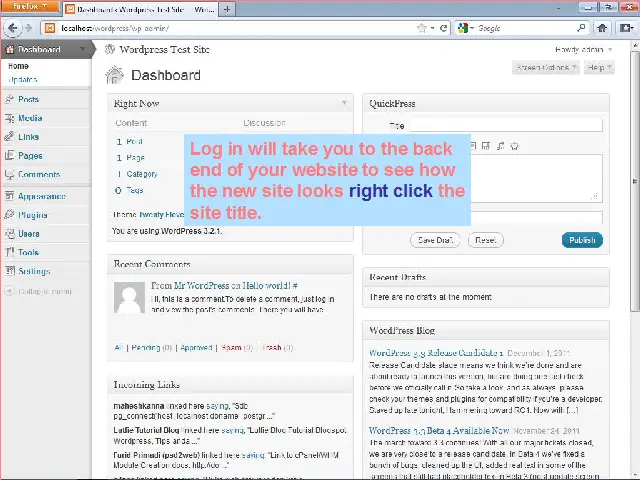Click the Publish button in QuickPress
The width and height of the screenshot is (640, 480).
582,240
